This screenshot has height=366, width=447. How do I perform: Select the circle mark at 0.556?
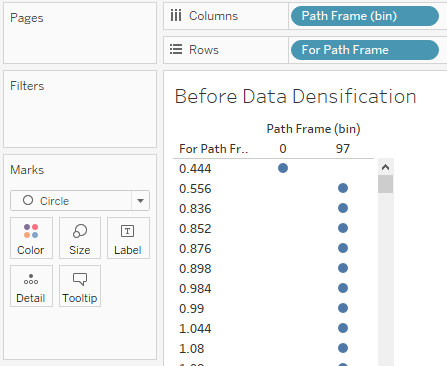(343, 188)
